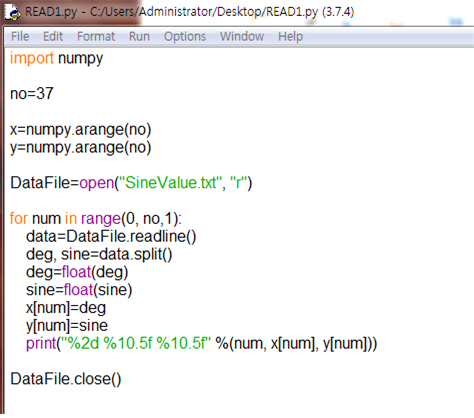Viewport: 474px width, 418px height.
Task: Click the 'y[num]=sine' line
Action: point(67,326)
